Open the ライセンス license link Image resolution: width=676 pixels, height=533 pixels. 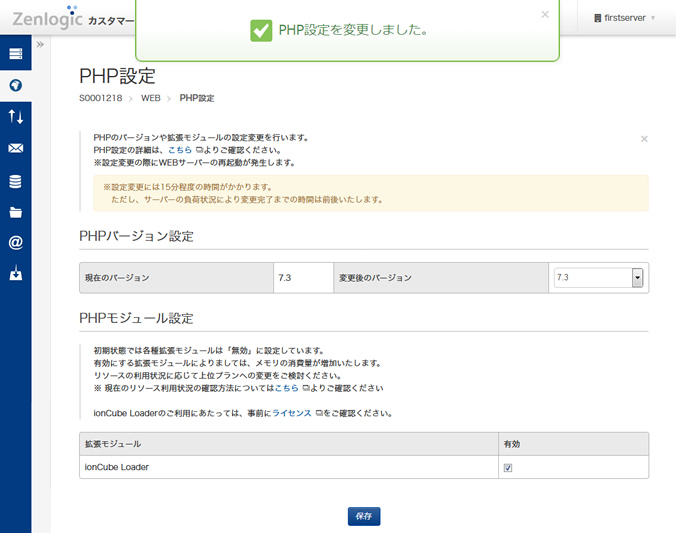[x=292, y=413]
